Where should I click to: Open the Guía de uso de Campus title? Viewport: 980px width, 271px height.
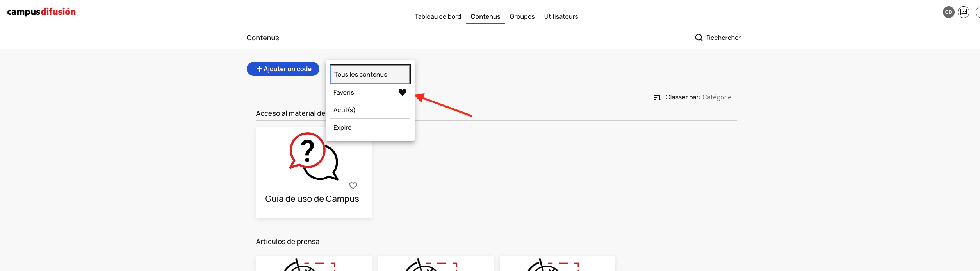tap(312, 199)
